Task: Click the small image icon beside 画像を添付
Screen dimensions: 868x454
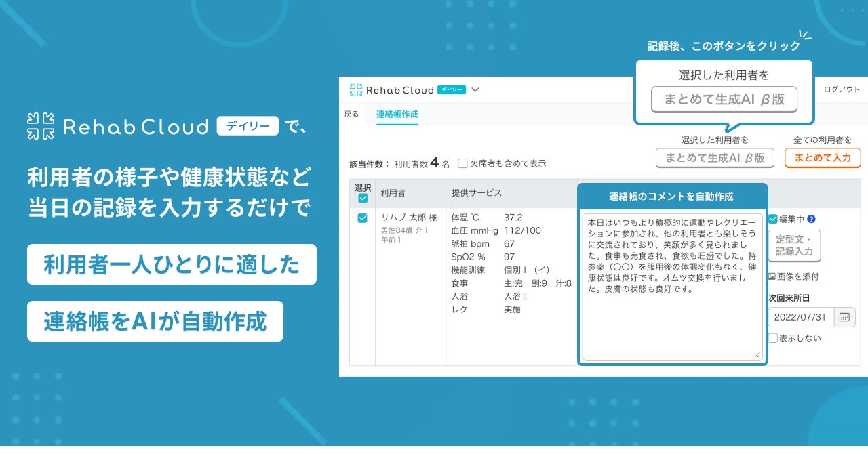Action: (x=772, y=276)
